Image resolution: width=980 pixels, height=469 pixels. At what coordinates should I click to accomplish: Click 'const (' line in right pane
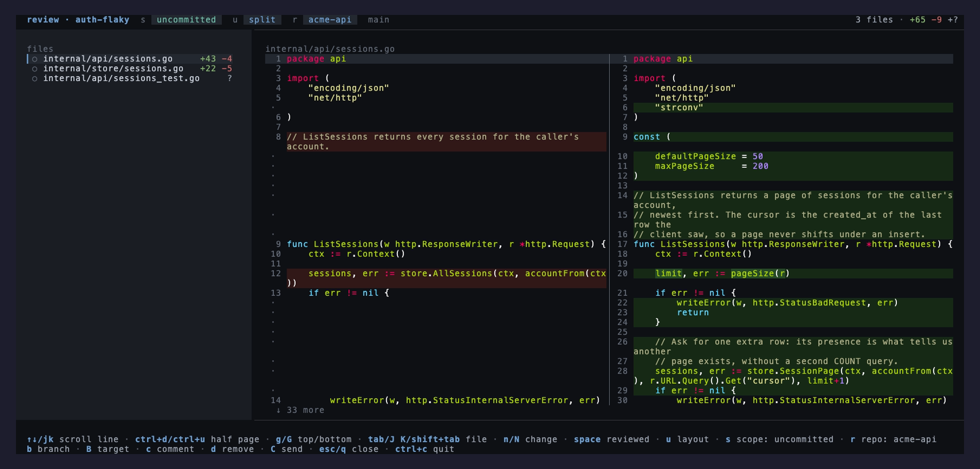pos(793,137)
